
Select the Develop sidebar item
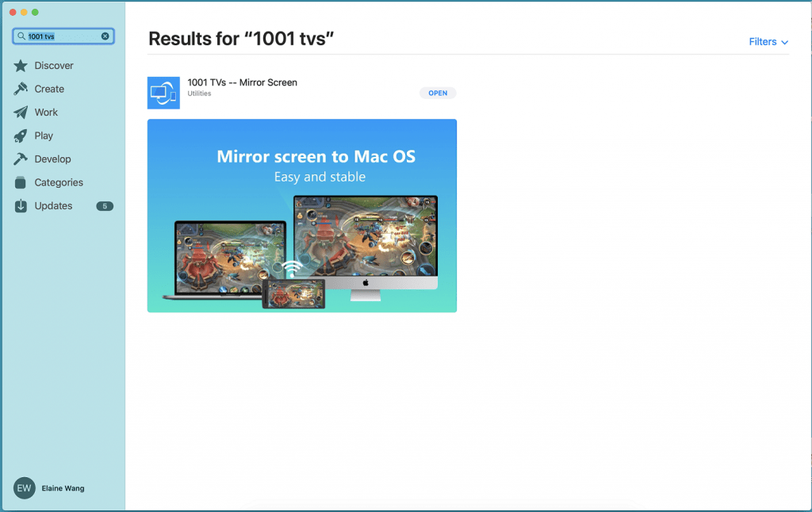52,159
